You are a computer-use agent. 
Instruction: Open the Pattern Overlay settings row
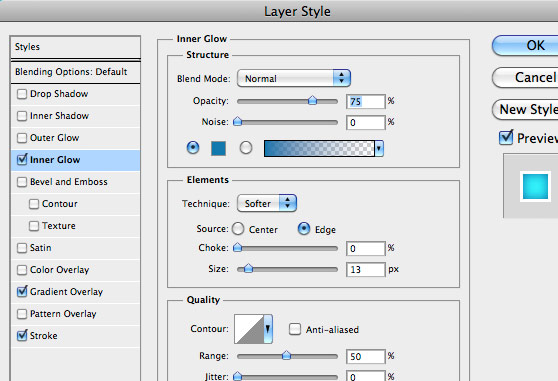click(x=75, y=314)
